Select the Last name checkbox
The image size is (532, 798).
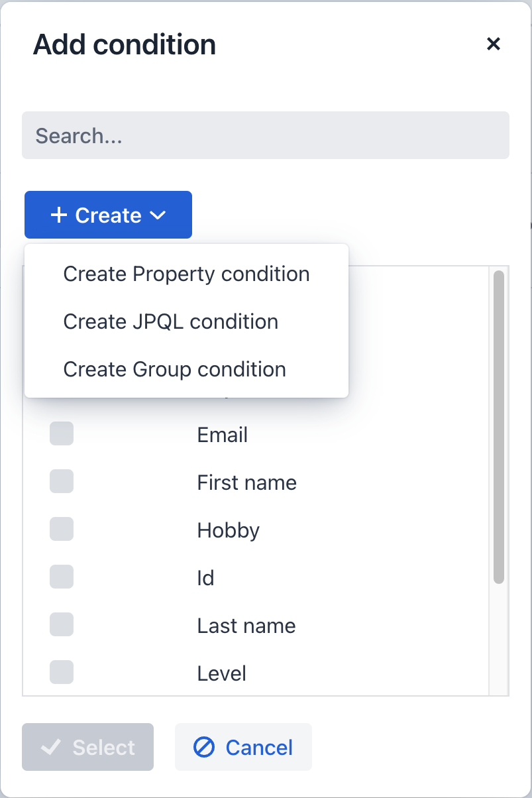coord(61,624)
